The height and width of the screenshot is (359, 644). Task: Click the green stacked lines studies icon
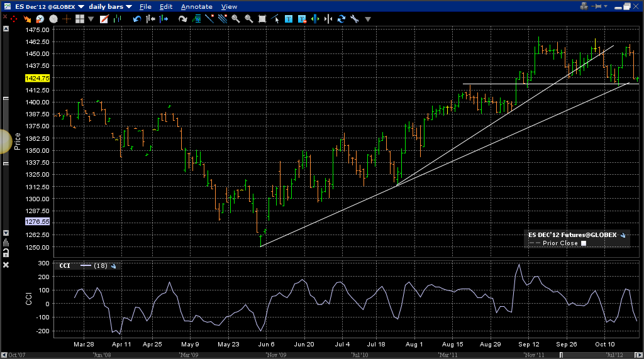(x=197, y=19)
